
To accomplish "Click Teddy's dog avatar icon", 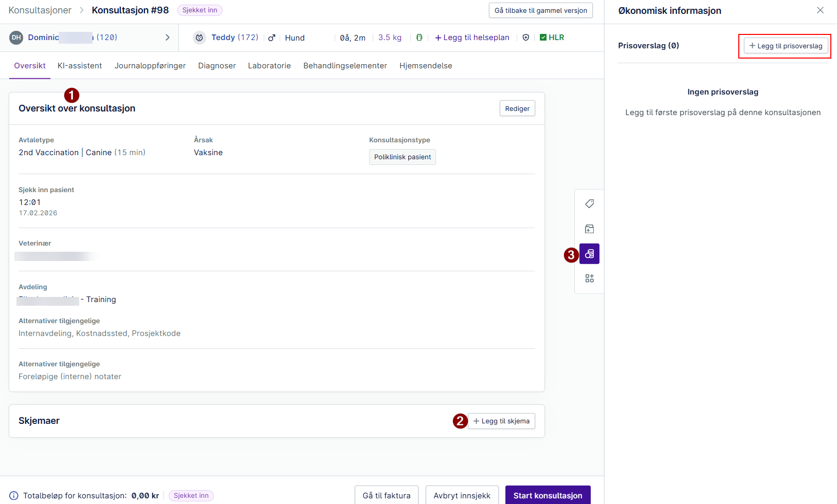I will pos(199,38).
